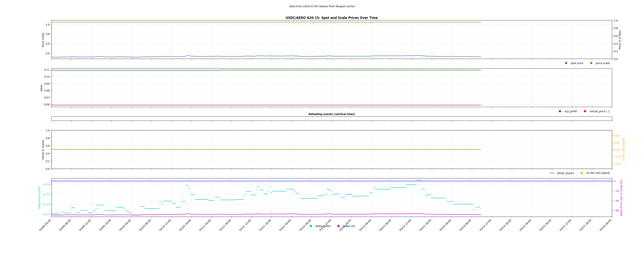Click the green price scale legend marker
This screenshot has height=255, width=644.
[x=591, y=63]
